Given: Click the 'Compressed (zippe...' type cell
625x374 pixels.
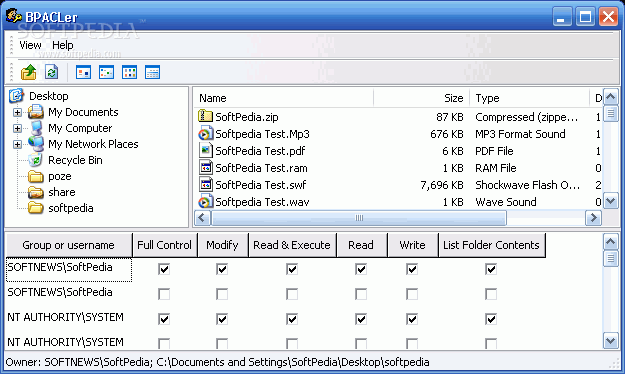Looking at the screenshot, I should click(526, 117).
